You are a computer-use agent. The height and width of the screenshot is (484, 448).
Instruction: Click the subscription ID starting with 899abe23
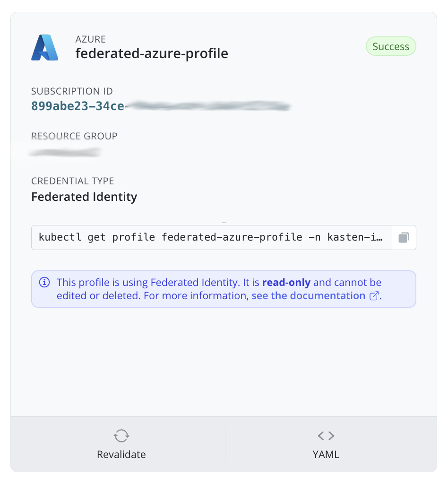click(x=78, y=106)
